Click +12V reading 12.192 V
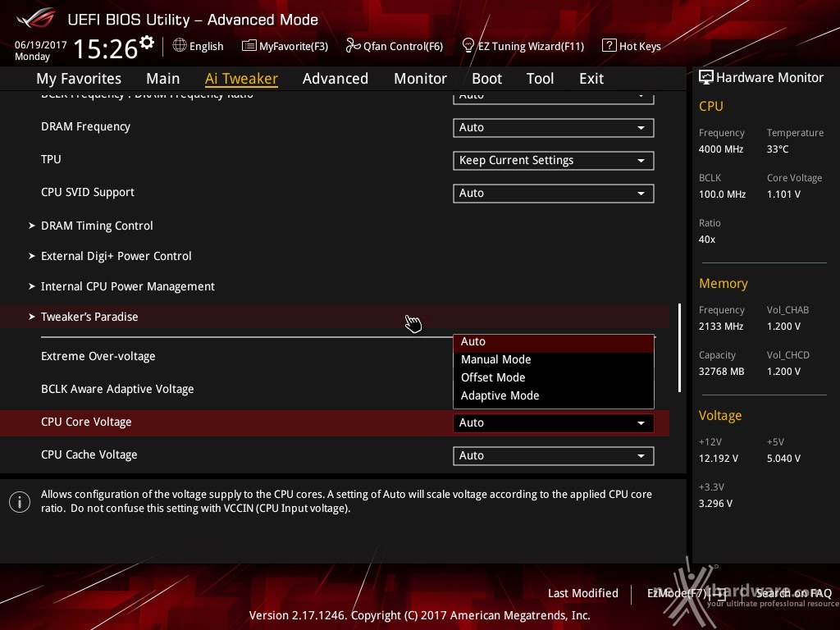 719,459
